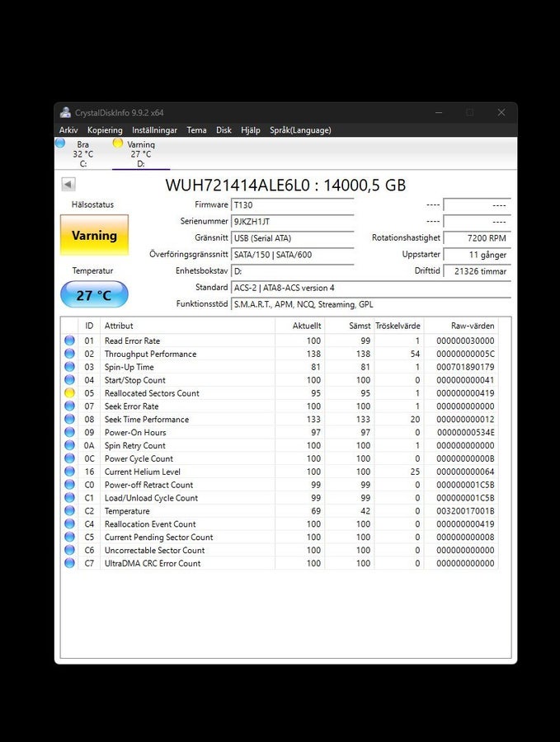Open the Tema menu

point(196,130)
